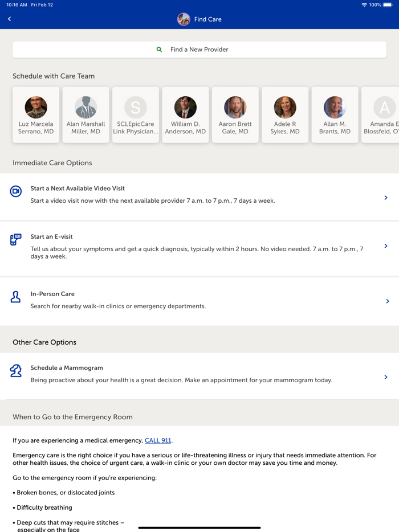Screen dimensions: 399x532
Task: Tap the In-Person Care stethoscope icon
Action: (16, 297)
